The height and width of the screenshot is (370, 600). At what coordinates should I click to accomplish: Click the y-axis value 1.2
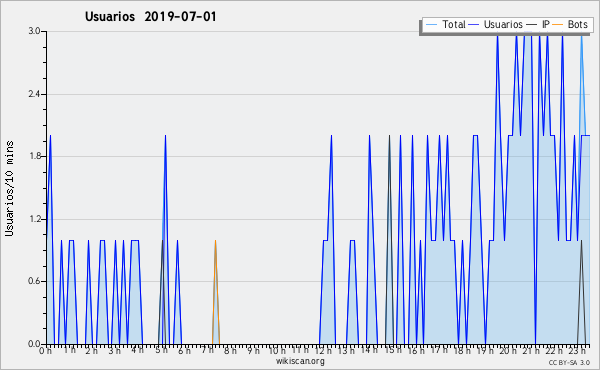click(34, 219)
